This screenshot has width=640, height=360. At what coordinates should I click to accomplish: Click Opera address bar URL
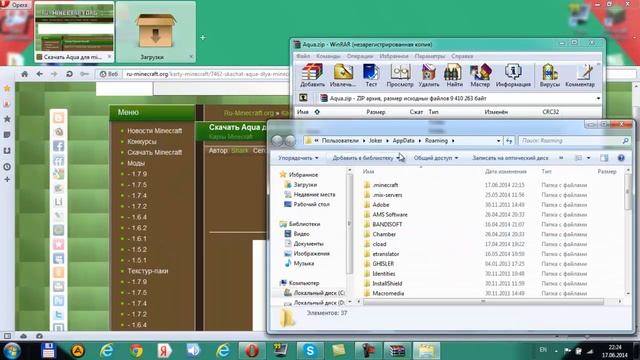(206, 74)
